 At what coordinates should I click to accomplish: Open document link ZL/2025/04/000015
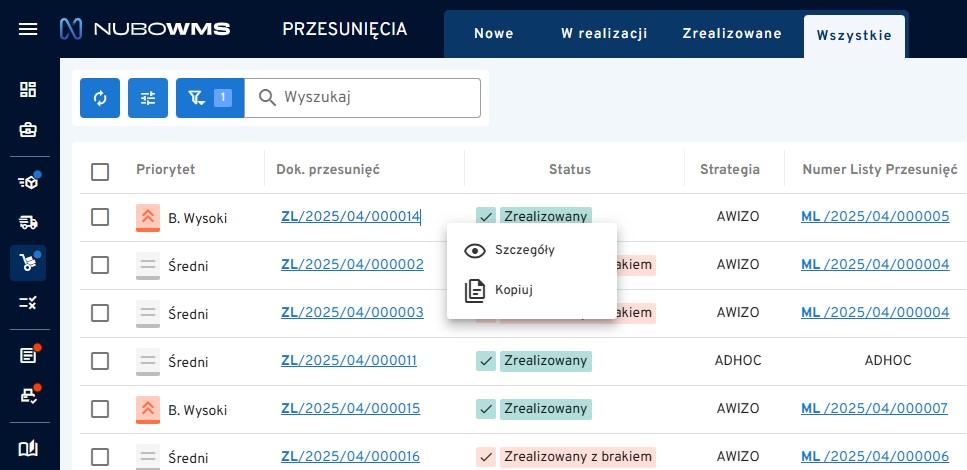click(350, 408)
